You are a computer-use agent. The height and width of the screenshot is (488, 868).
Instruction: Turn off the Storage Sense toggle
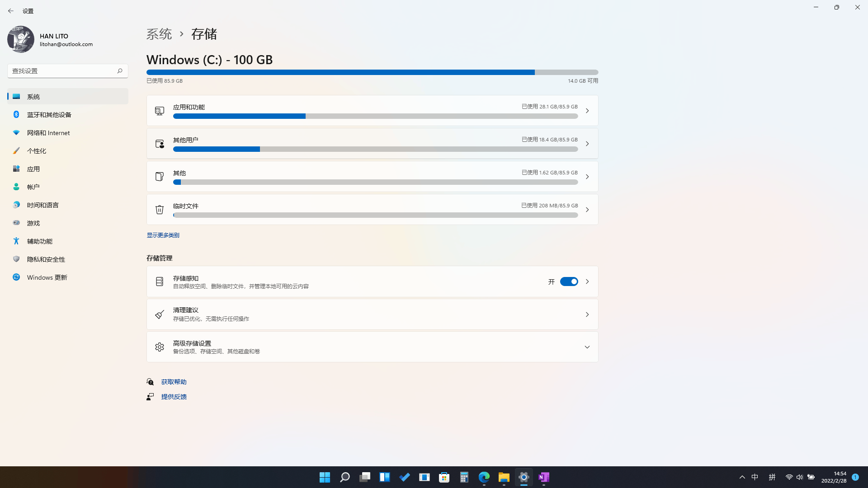click(569, 282)
